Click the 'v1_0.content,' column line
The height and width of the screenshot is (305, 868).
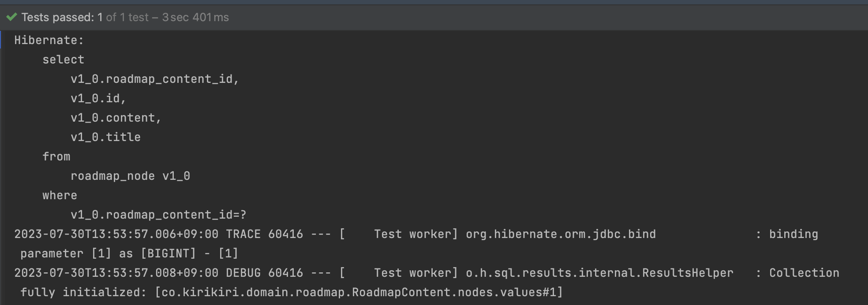point(116,118)
